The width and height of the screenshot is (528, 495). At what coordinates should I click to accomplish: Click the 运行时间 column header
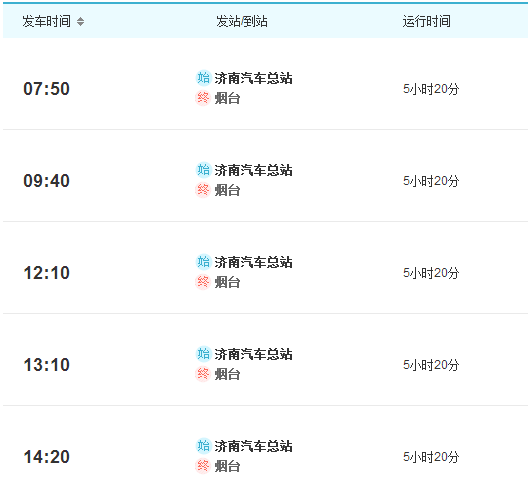[427, 22]
